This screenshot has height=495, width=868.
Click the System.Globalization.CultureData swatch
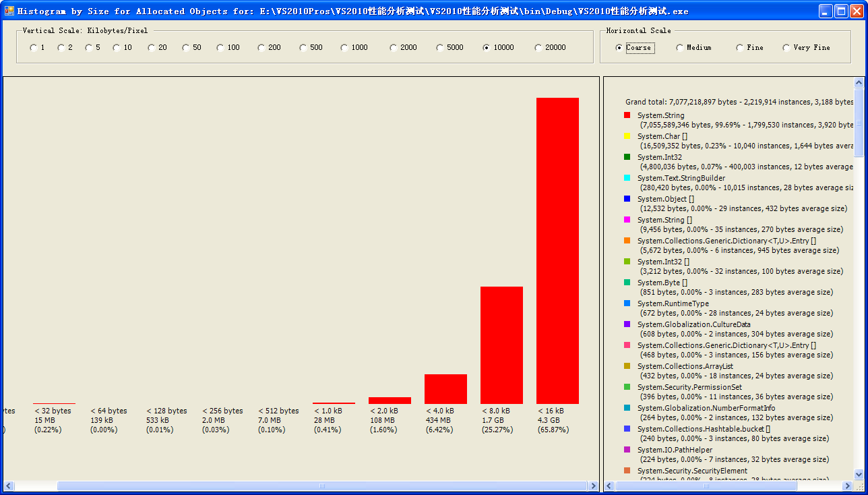tap(627, 324)
